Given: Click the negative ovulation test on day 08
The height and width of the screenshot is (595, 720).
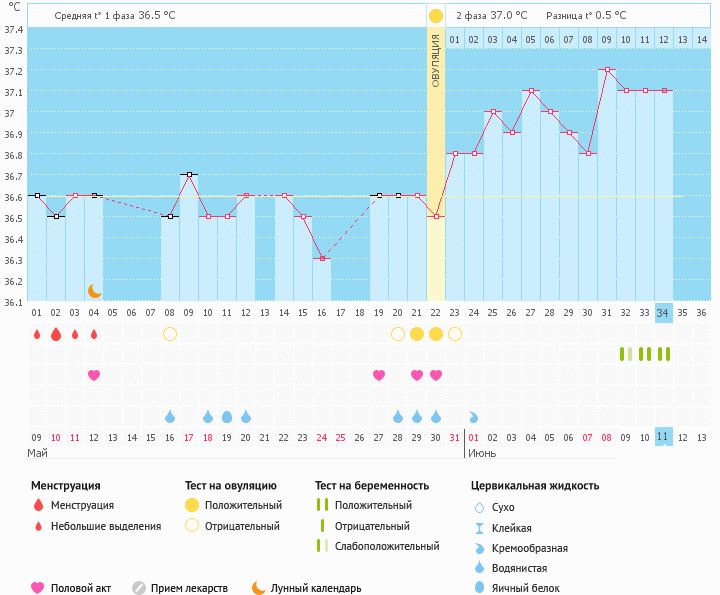Looking at the screenshot, I should click(170, 333).
